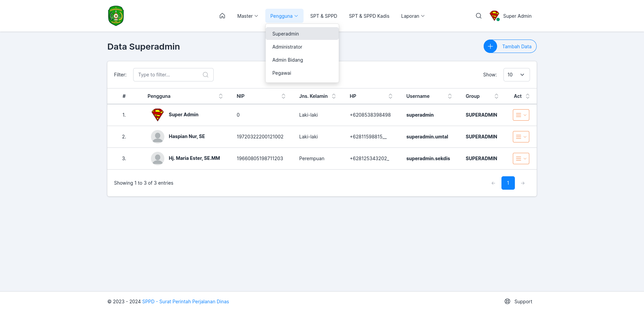Open the search magnifier icon in header

point(479,16)
